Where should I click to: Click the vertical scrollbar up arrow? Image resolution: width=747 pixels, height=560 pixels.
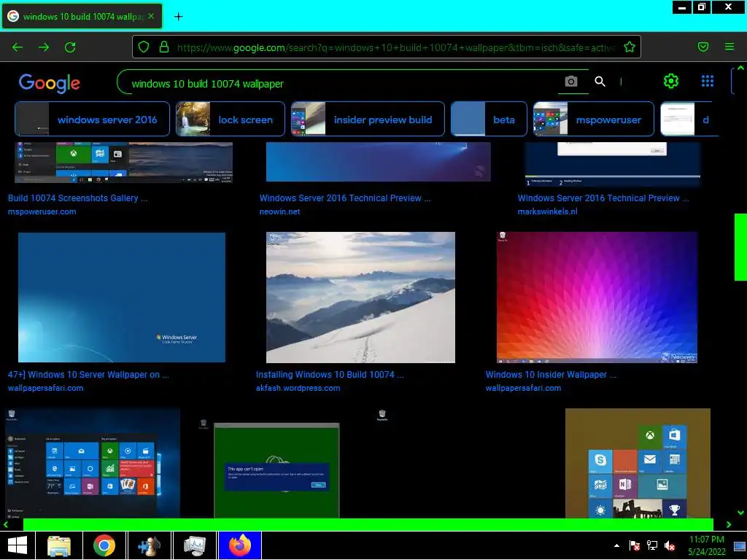(740, 68)
